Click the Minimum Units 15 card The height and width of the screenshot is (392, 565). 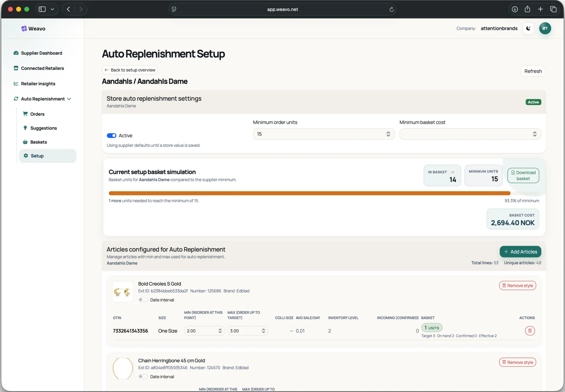click(x=483, y=176)
